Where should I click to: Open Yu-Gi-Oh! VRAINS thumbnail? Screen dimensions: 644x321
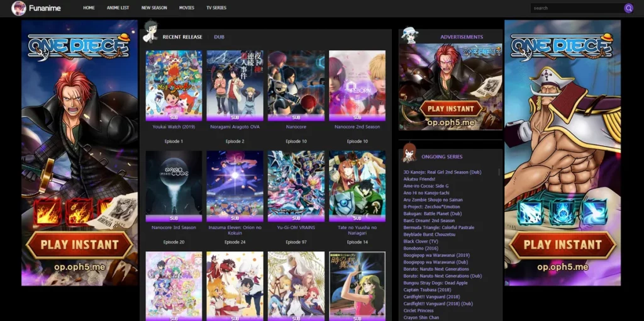296,186
